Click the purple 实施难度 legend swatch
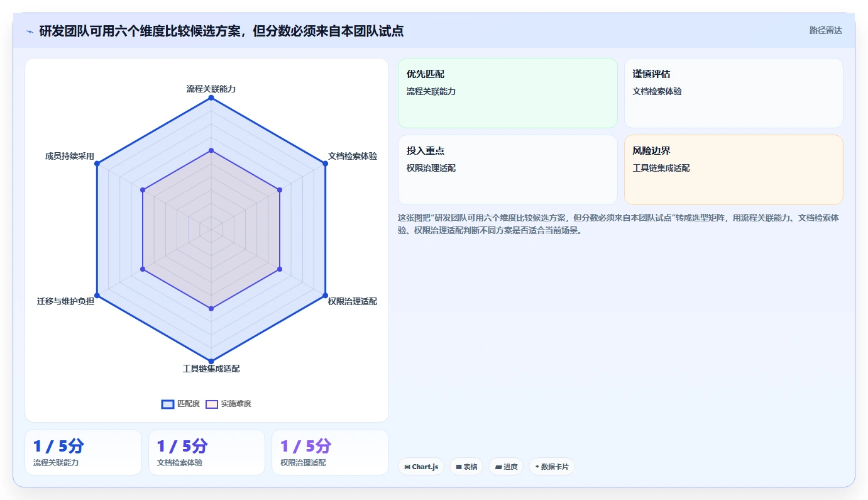The width and height of the screenshot is (868, 500). point(212,404)
